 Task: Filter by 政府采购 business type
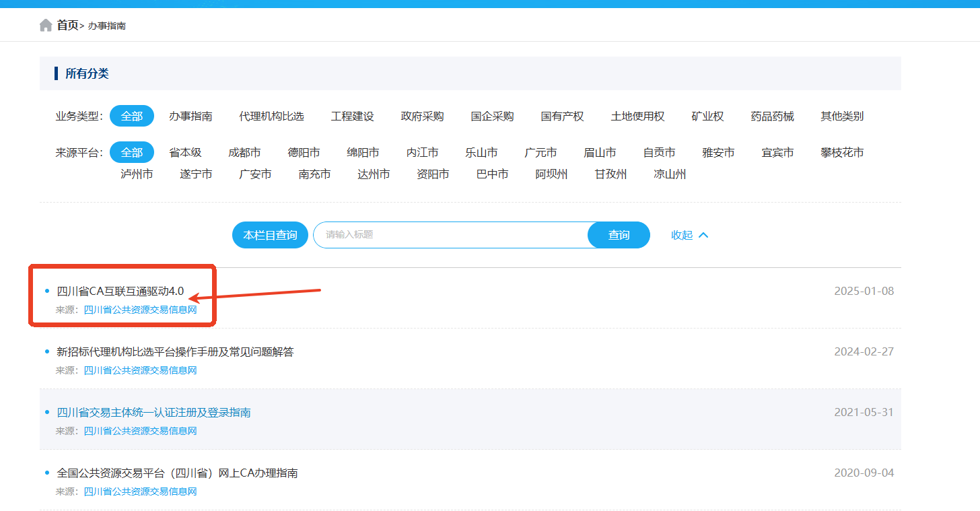click(x=422, y=116)
